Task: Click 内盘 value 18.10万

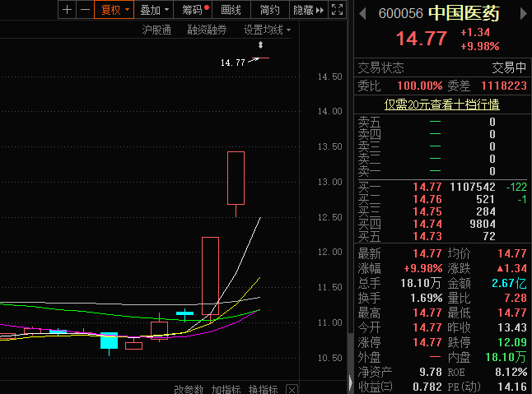Action: pyautogui.click(x=506, y=357)
